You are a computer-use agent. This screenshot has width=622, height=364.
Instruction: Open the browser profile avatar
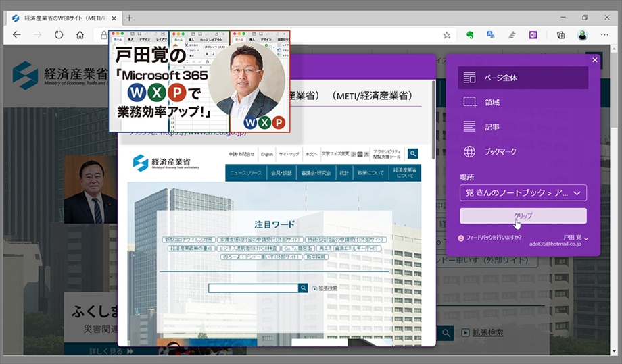pyautogui.click(x=582, y=35)
